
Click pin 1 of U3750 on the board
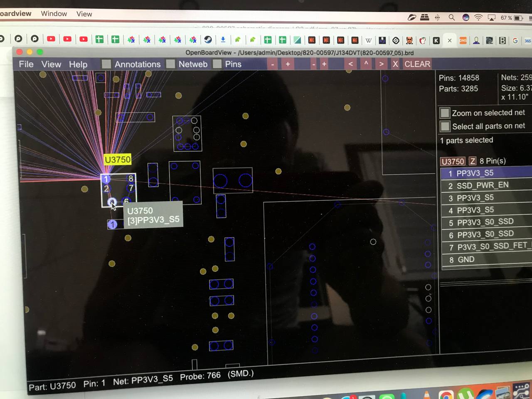pyautogui.click(x=106, y=179)
